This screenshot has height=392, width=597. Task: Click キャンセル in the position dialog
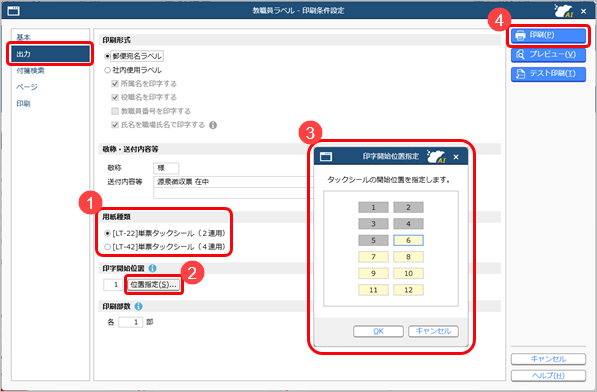click(433, 331)
